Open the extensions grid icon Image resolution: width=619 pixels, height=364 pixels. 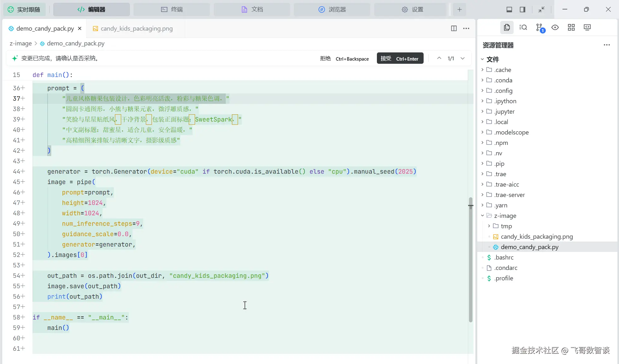click(571, 27)
